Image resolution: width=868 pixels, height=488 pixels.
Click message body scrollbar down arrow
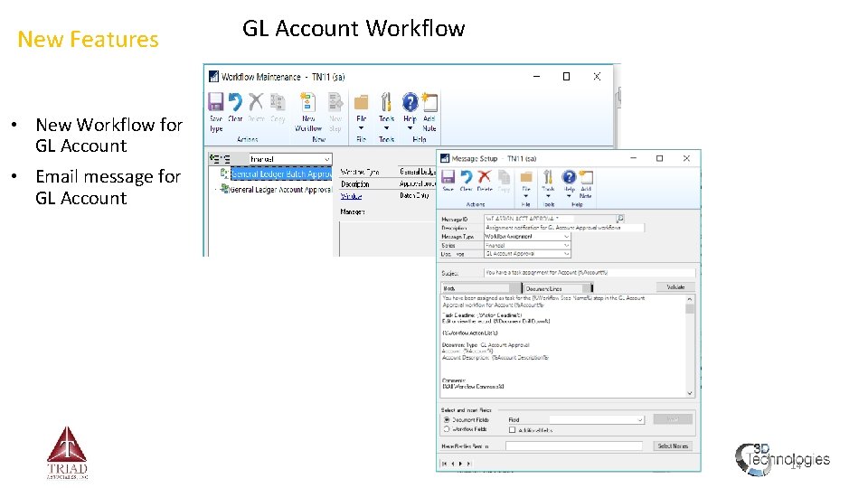pyautogui.click(x=690, y=393)
